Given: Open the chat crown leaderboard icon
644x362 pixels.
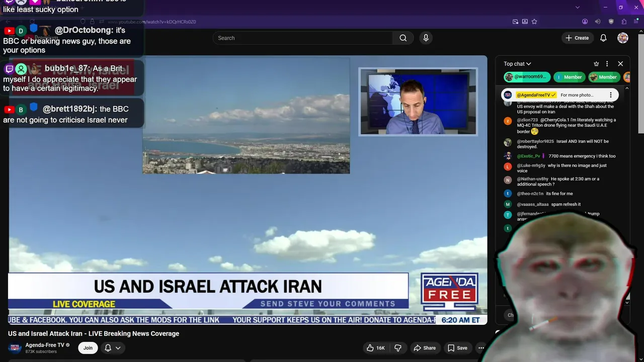Looking at the screenshot, I should tap(596, 64).
